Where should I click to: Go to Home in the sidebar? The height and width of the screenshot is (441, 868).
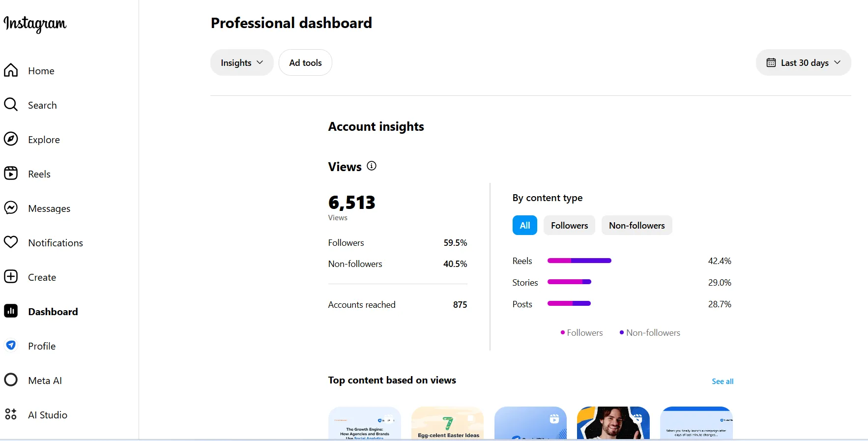41,71
